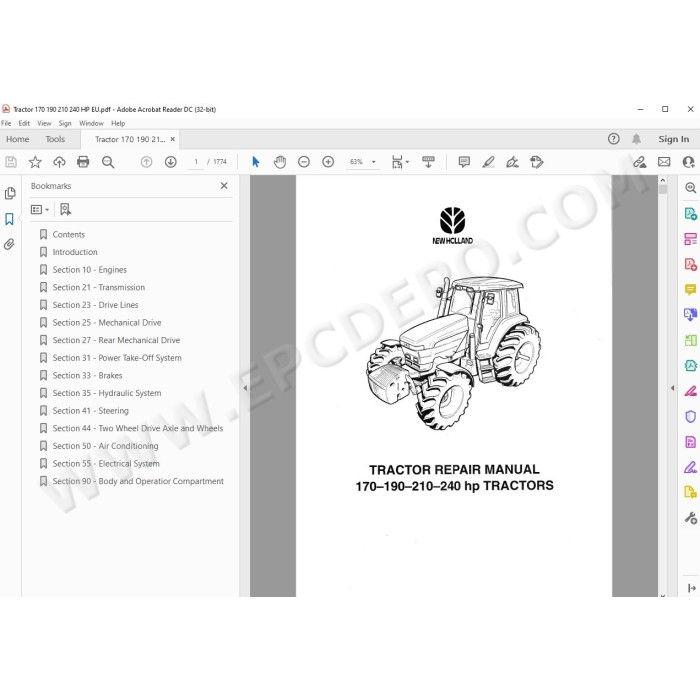700x700 pixels.
Task: Open the Edit menu
Action: [x=24, y=123]
